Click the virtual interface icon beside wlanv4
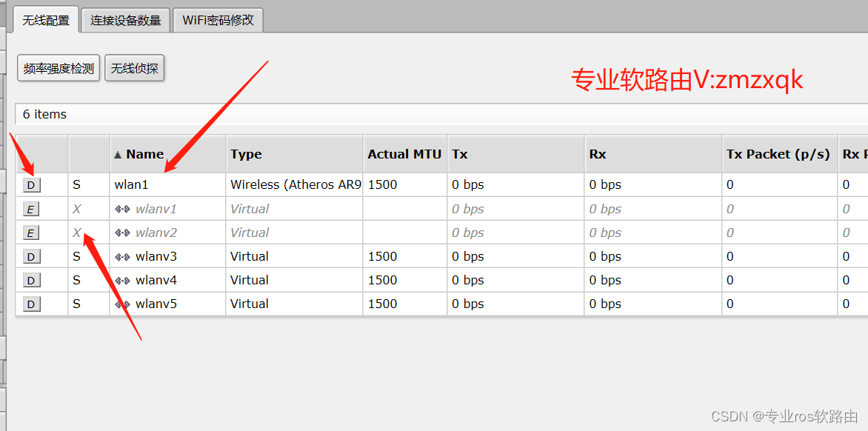The height and width of the screenshot is (431, 868). 122,281
